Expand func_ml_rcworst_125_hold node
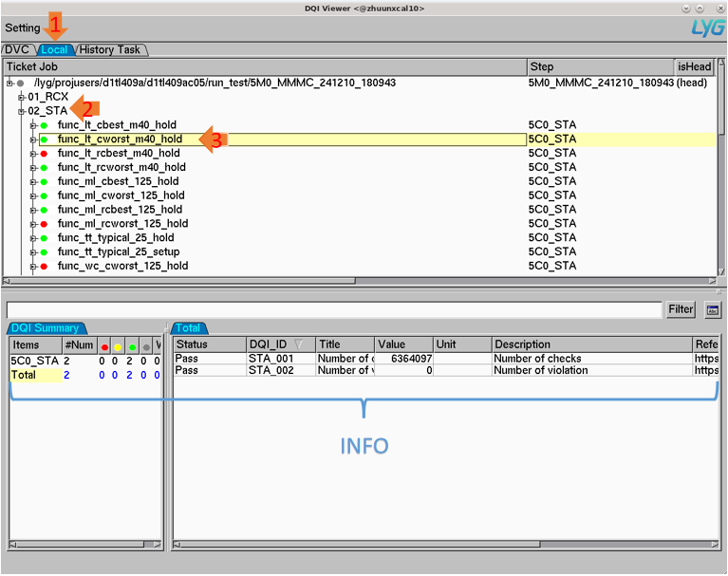This screenshot has width=728, height=576. coord(33,224)
